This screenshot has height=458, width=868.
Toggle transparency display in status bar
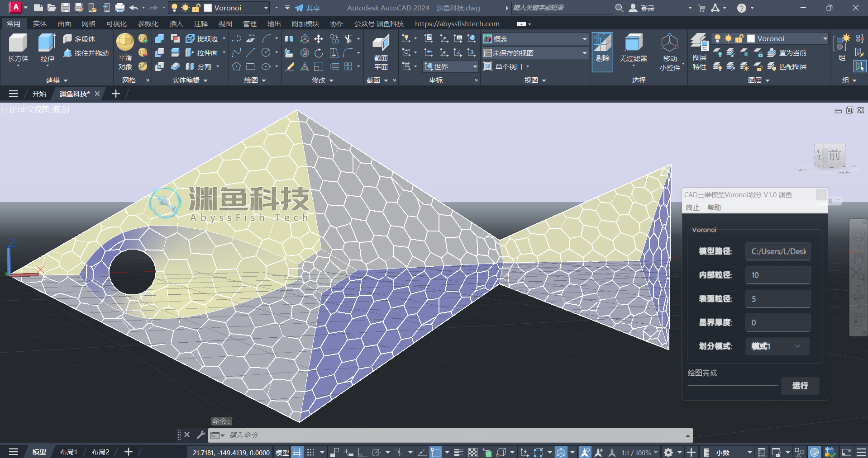473,452
